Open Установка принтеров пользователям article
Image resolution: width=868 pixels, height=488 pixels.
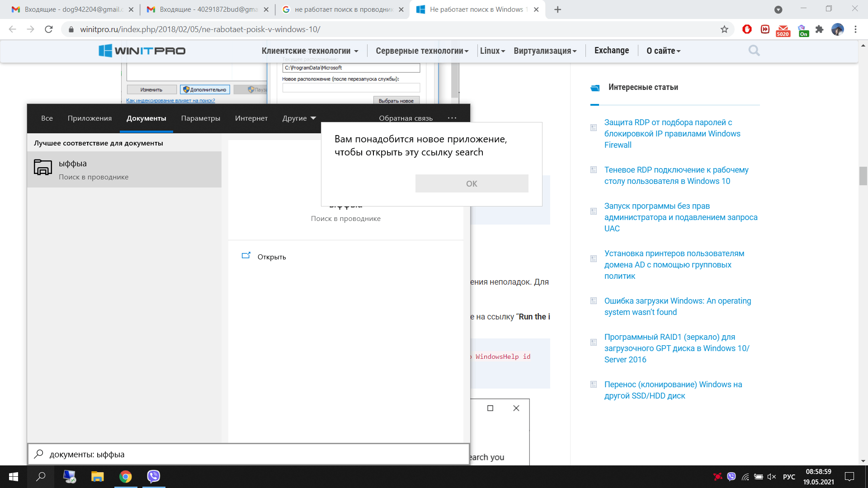[x=674, y=265]
